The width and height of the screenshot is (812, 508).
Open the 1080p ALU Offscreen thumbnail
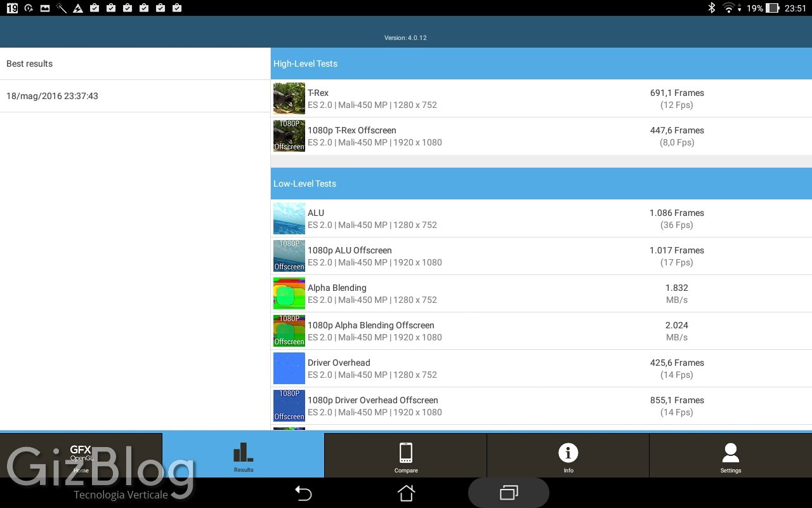point(289,256)
